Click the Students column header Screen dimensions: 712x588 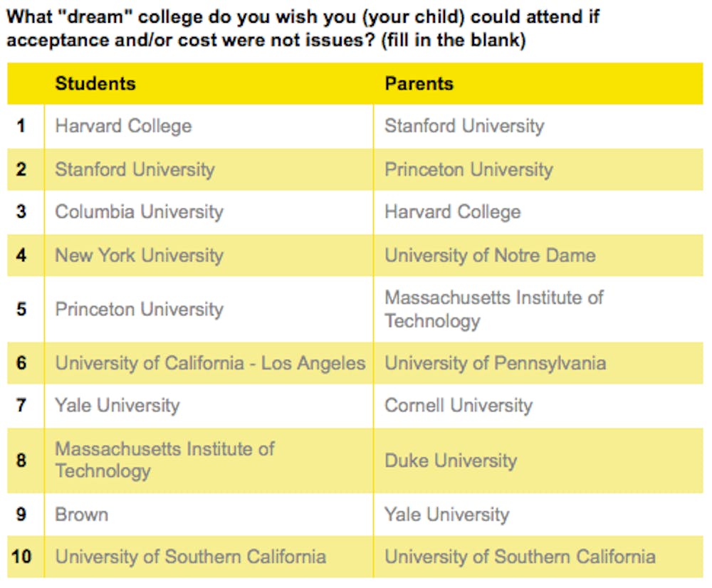(x=95, y=83)
